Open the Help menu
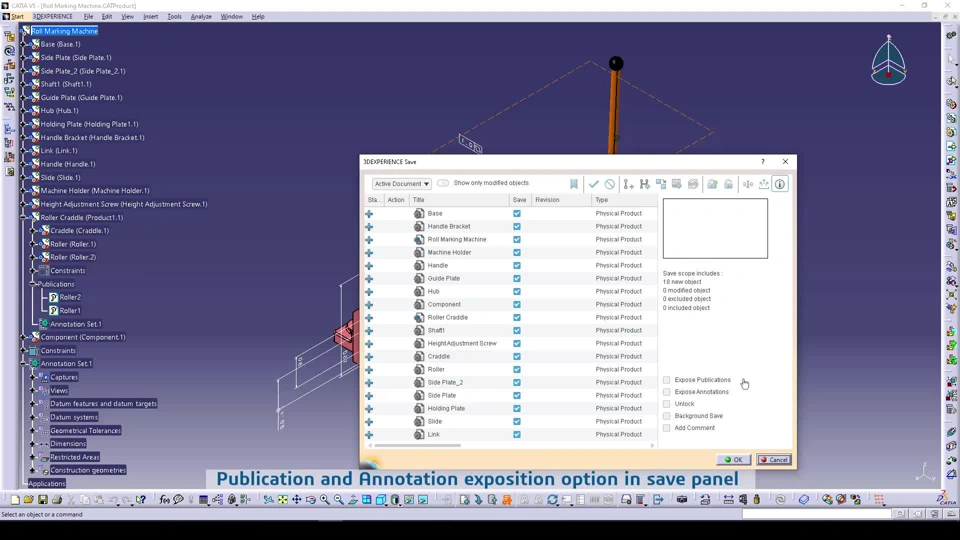 coord(258,17)
